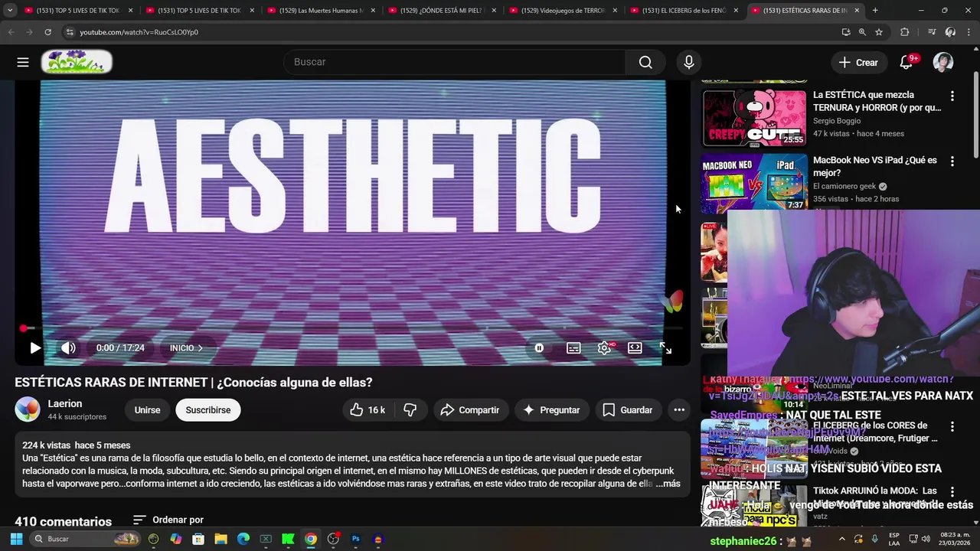Open player settings gear icon

coord(605,348)
